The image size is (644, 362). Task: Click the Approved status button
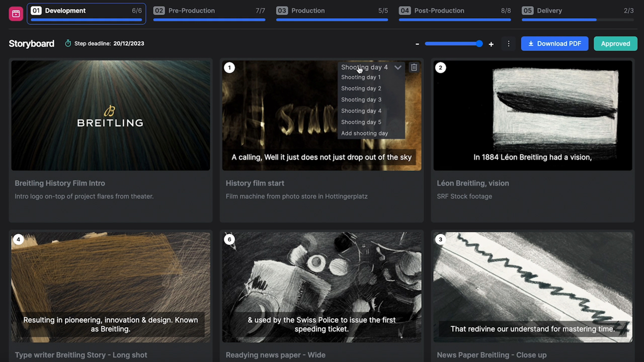(615, 44)
